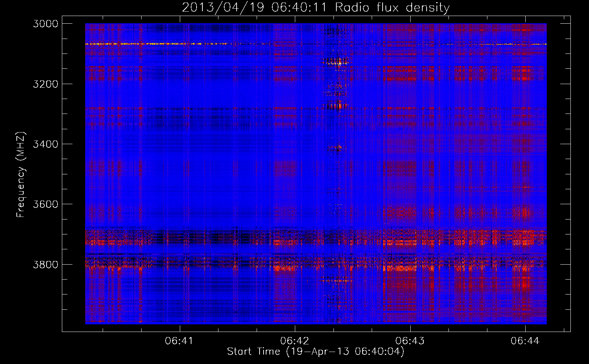The height and width of the screenshot is (364, 589).
Task: Select the 3800 frequency axis label
Action: point(46,264)
